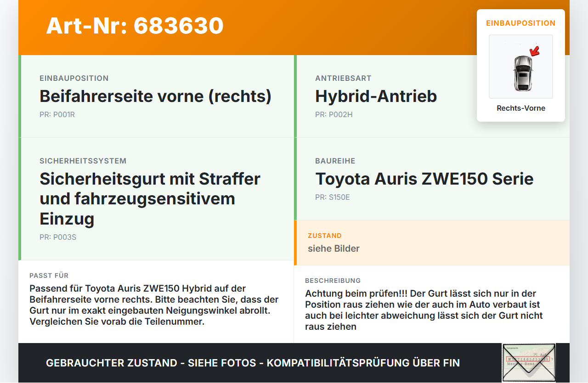Image resolution: width=588 pixels, height=383 pixels.
Task: Click PR: P003S code
Action: pos(58,237)
